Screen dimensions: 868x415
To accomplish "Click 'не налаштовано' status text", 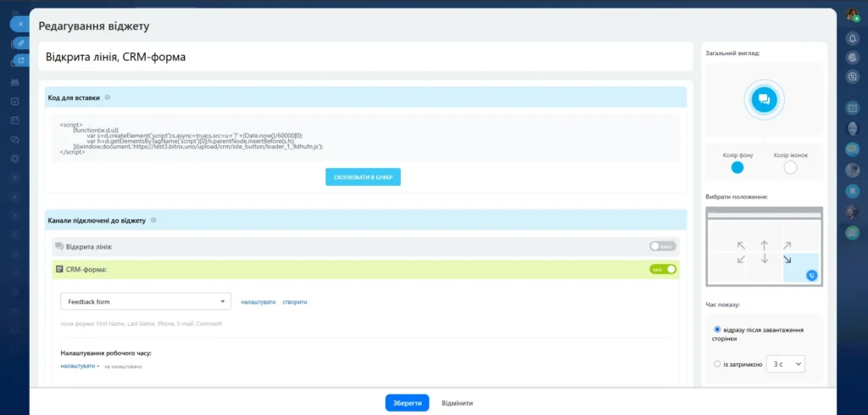I will coord(124,367).
